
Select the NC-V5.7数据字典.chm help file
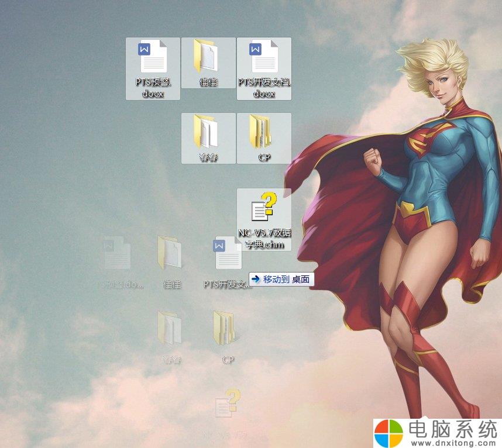[x=264, y=220]
